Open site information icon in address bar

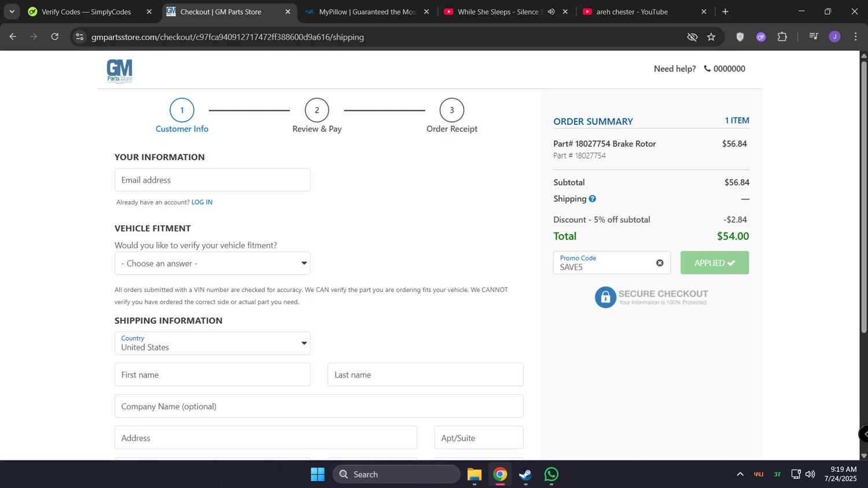pyautogui.click(x=80, y=37)
